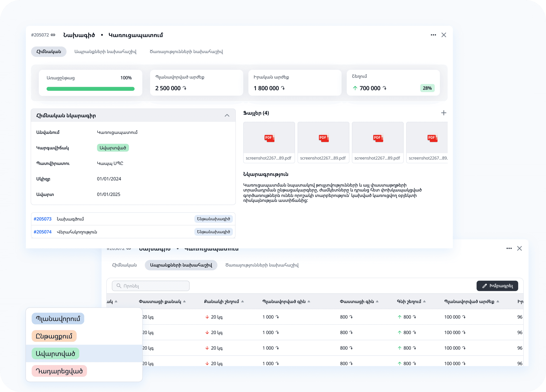Click the search magnifier icon in Որոնել field
546x392 pixels.
pos(119,286)
